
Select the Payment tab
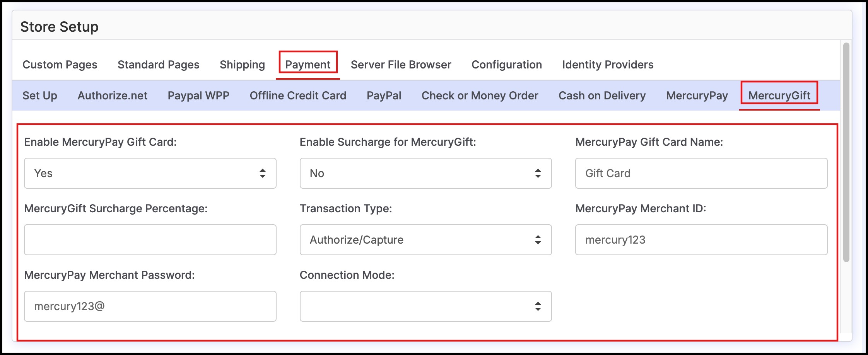tap(308, 65)
